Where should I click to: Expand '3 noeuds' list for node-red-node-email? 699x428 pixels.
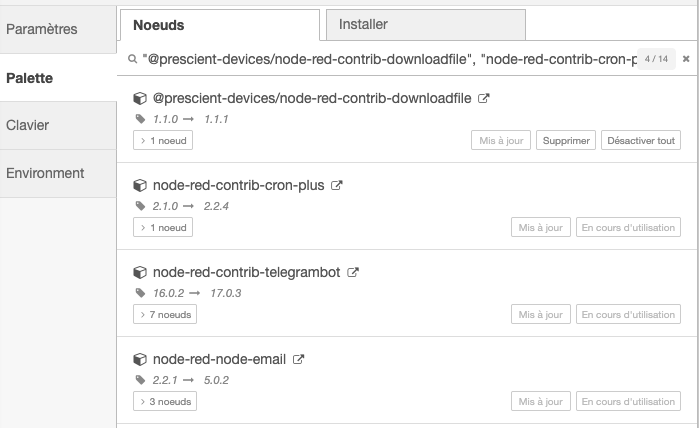pos(165,401)
